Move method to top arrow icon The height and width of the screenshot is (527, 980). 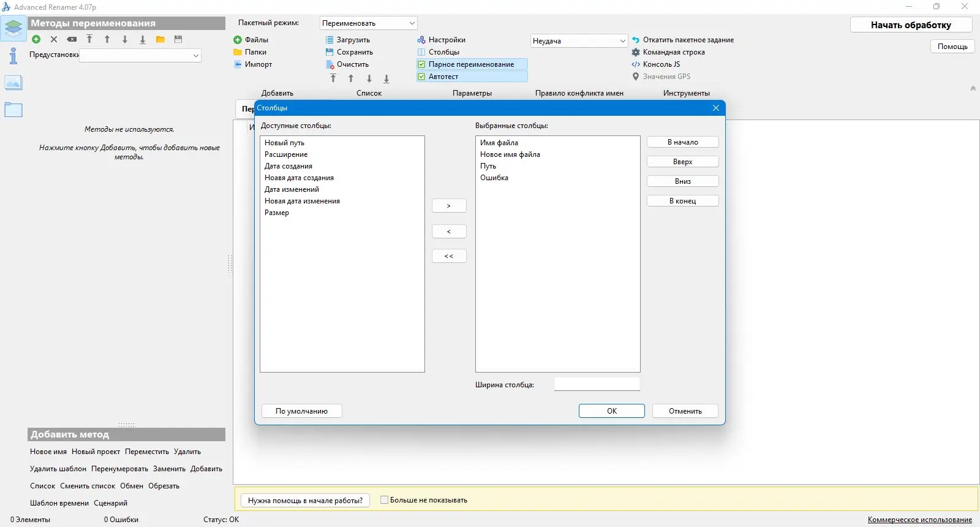[x=89, y=39]
